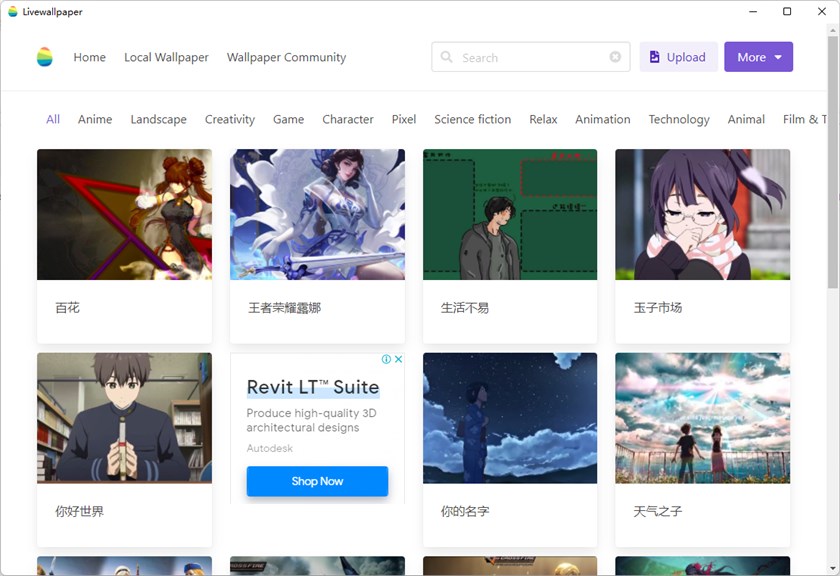Go to the Home tab
This screenshot has width=840, height=576.
pyautogui.click(x=89, y=57)
